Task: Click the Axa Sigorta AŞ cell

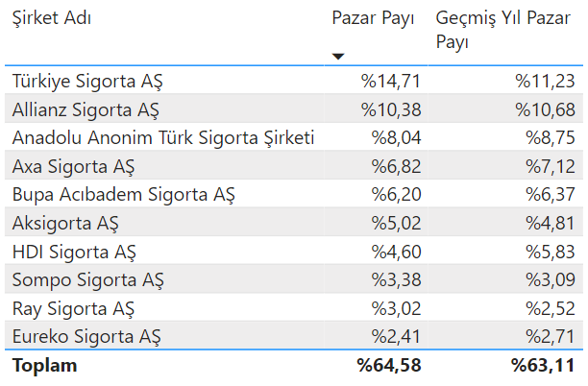Action: coord(74,166)
